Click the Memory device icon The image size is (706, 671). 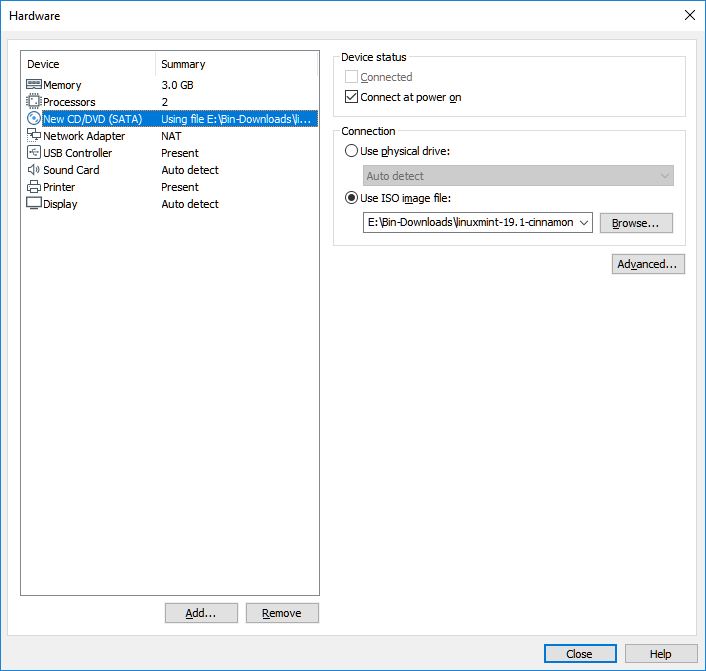[x=34, y=85]
